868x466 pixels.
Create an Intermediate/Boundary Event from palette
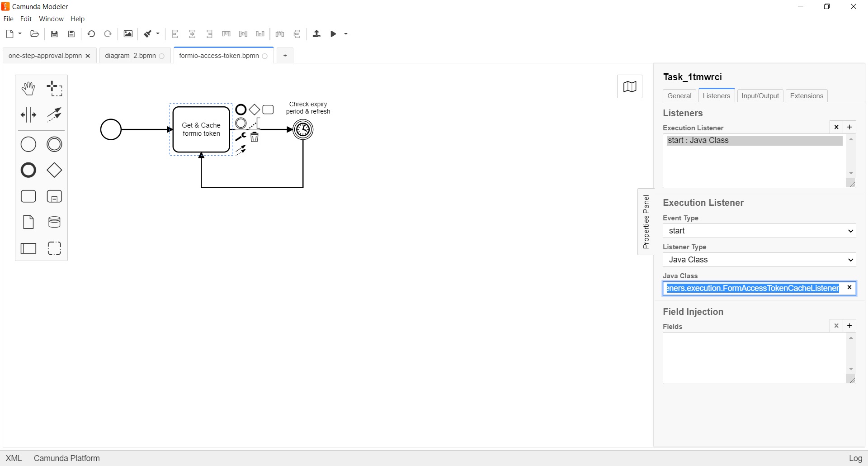click(55, 144)
